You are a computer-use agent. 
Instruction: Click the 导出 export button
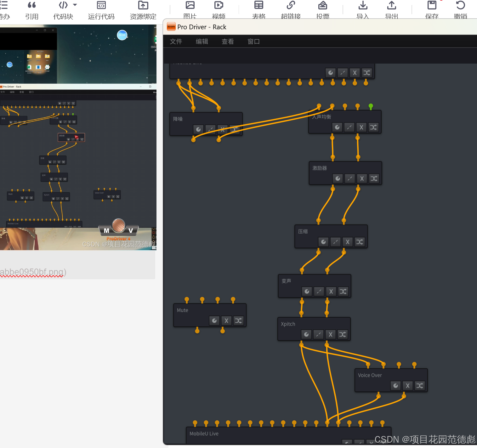[392, 9]
